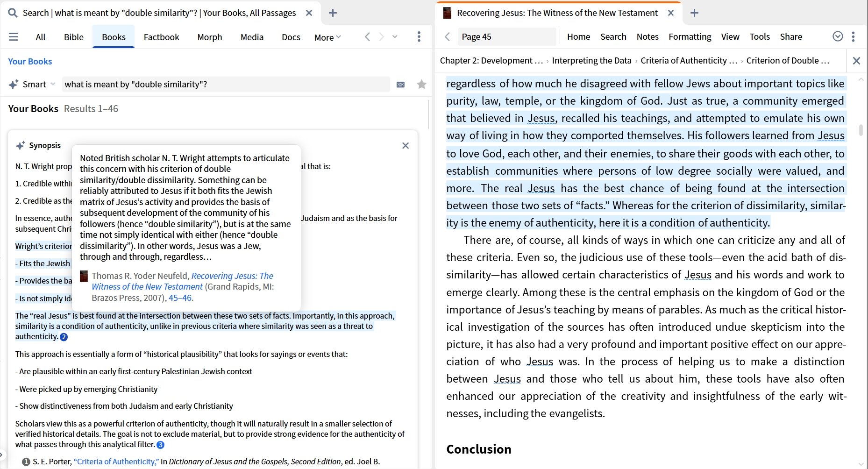Click the book panel vertical scrollbar thumb

(861, 130)
